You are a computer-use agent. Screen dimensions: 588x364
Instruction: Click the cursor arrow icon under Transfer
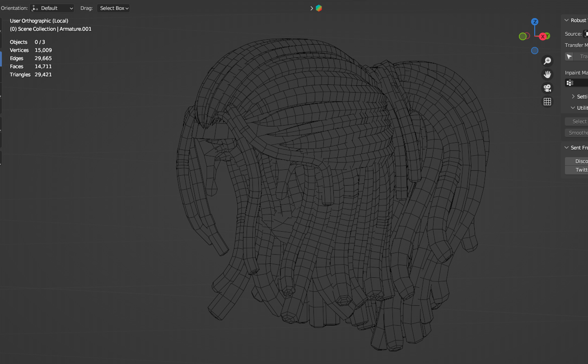tap(569, 56)
